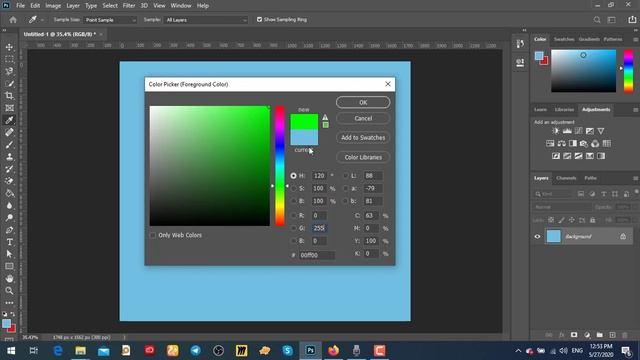Select the S saturation radio button
Image resolution: width=640 pixels, height=360 pixels.
coord(293,189)
